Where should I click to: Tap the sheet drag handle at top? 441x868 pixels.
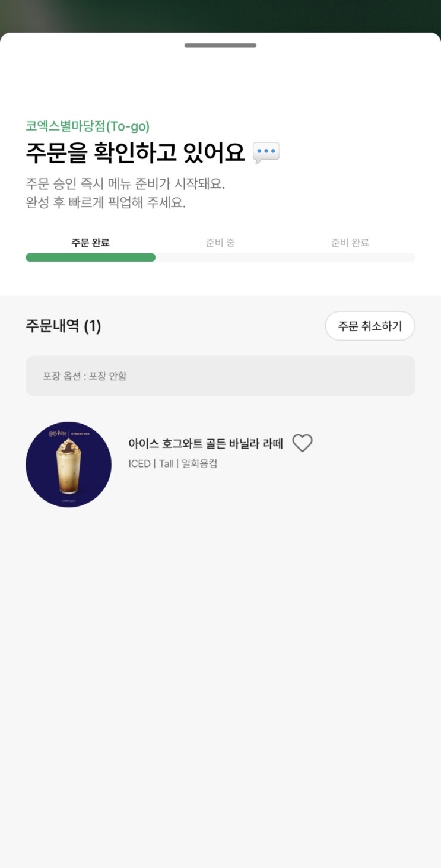(x=220, y=46)
